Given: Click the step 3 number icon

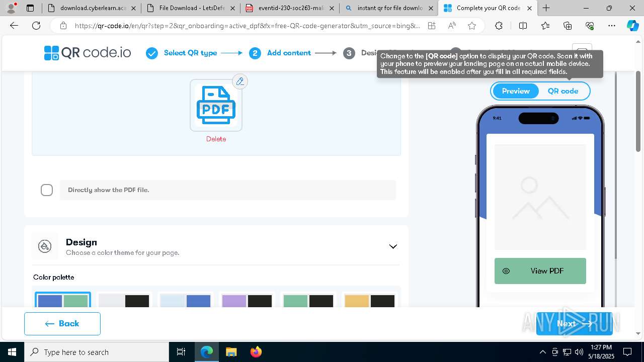Looking at the screenshot, I should (x=349, y=53).
